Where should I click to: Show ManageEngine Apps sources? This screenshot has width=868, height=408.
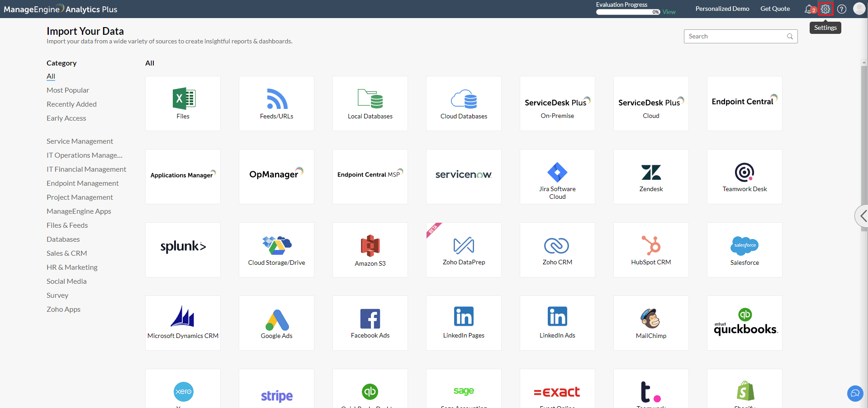coord(79,211)
